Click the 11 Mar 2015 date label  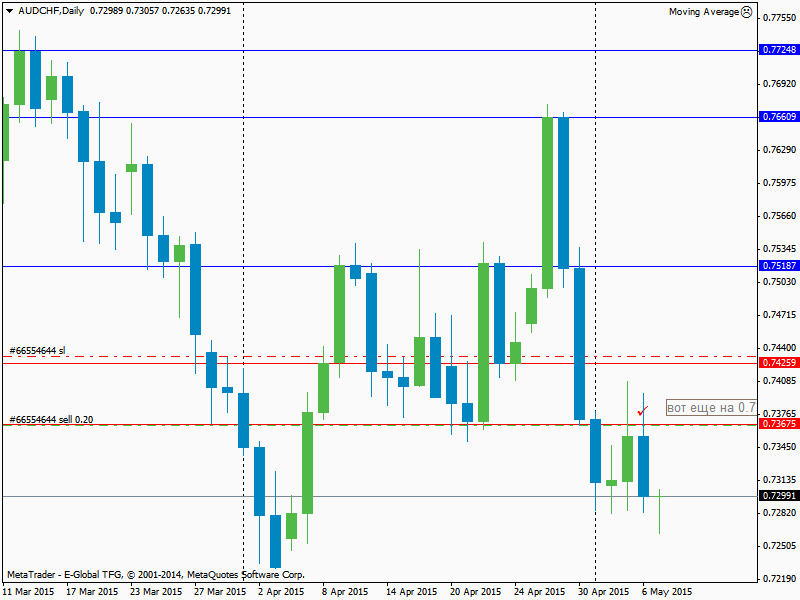28,591
